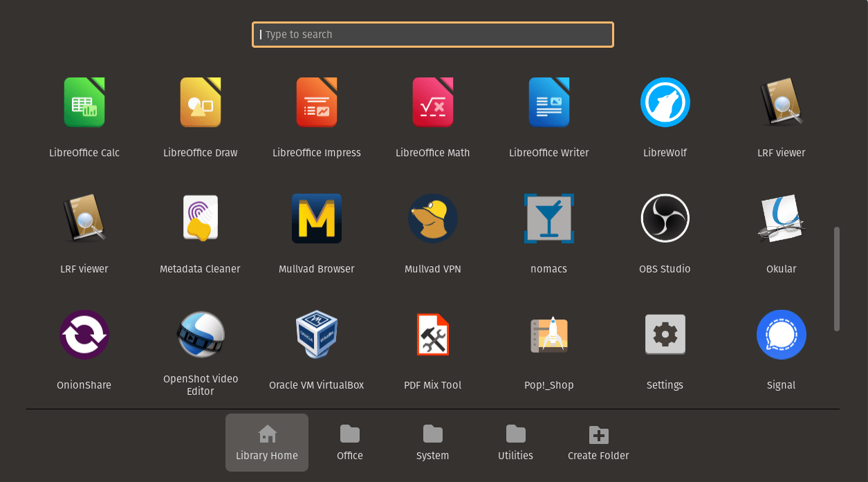Screen dimensions: 868x482
Task: Click the app list vertical scrollbar
Action: point(837,279)
